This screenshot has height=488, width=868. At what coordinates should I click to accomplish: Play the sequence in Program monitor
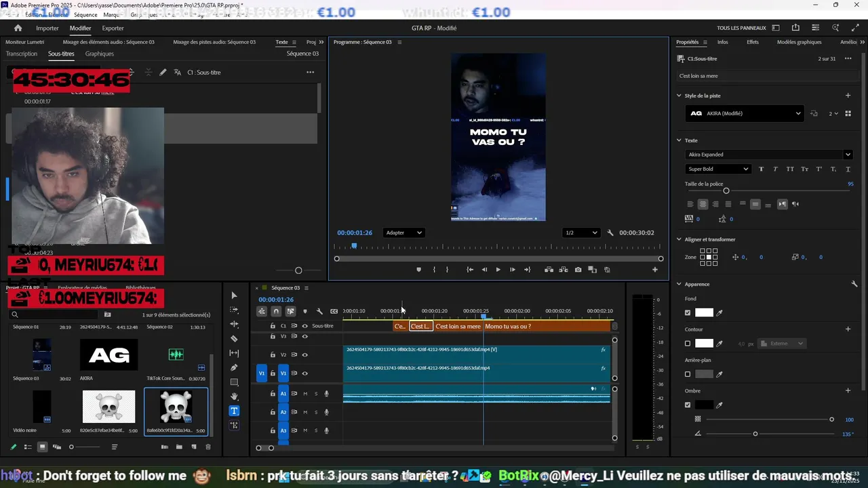[x=498, y=270]
